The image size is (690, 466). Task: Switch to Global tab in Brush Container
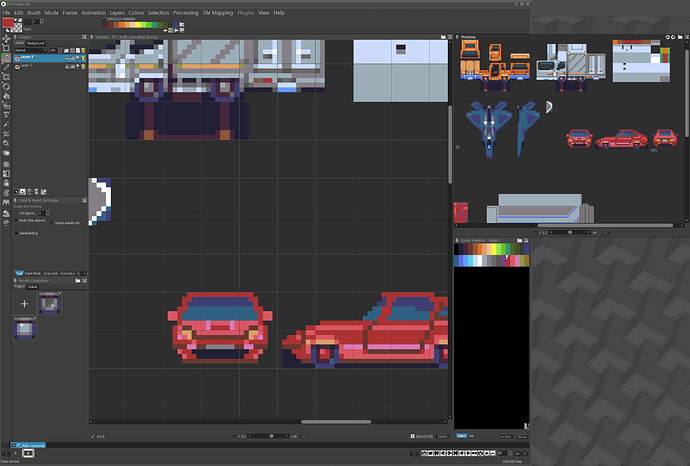(x=33, y=286)
